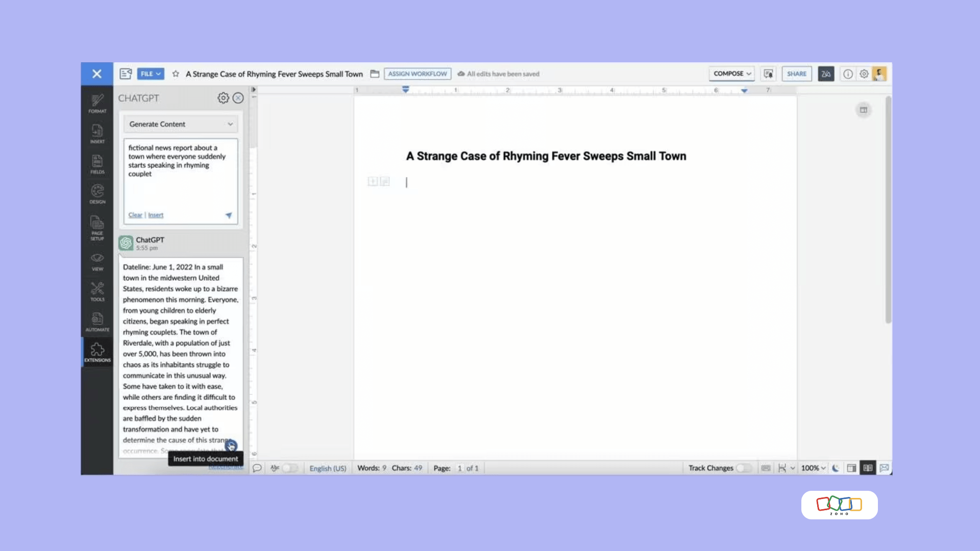Click the Clear link in the prompt box
Screen dimensions: 980x551
(135, 215)
